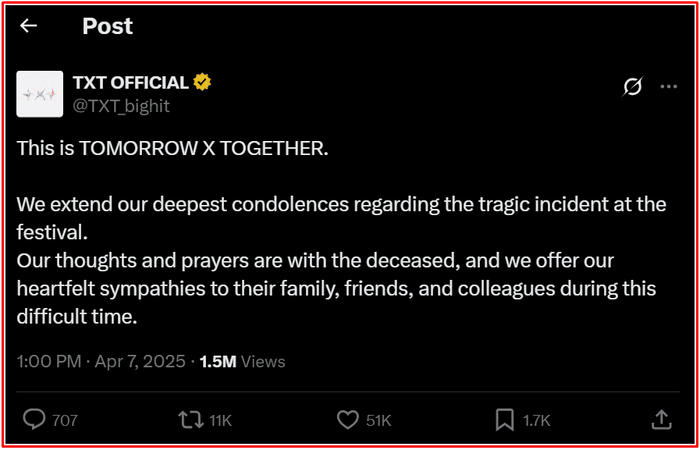Click the share upload icon

coord(661,420)
